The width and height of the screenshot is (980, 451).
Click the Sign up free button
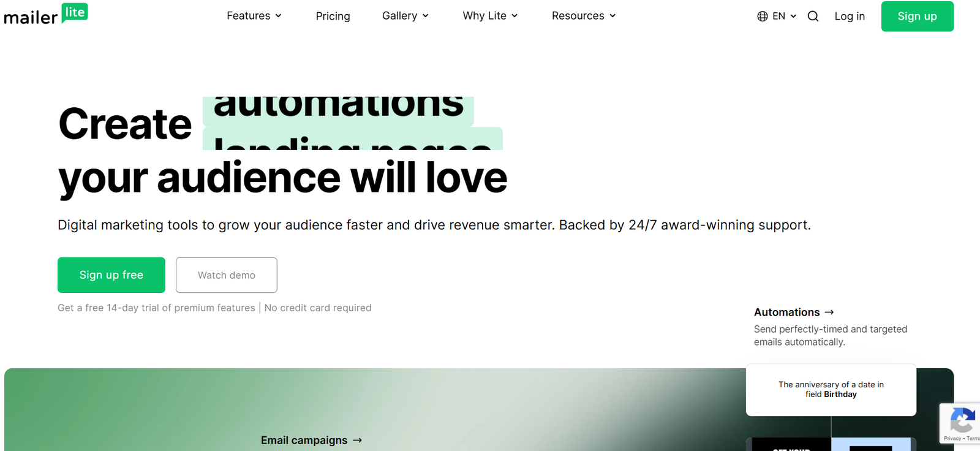[x=111, y=275]
